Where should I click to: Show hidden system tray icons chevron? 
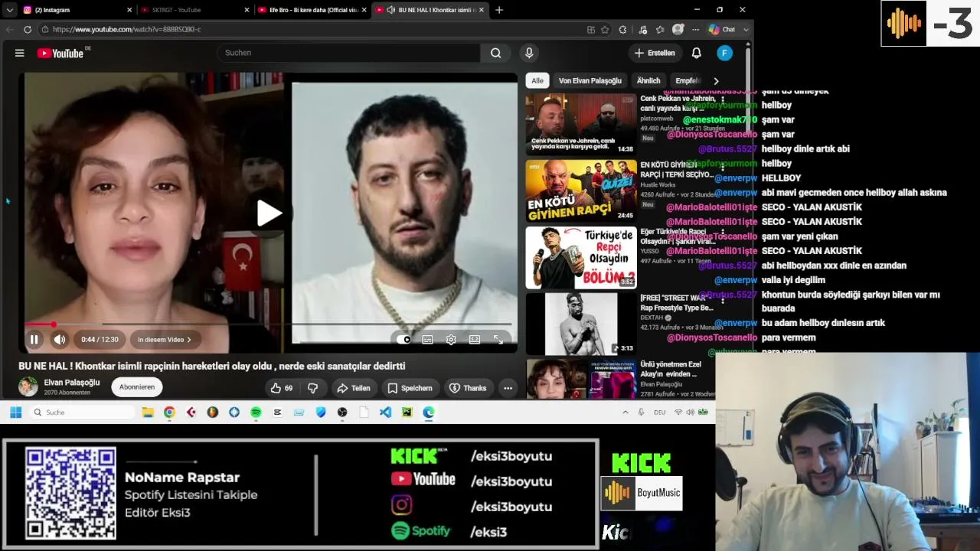coord(625,412)
